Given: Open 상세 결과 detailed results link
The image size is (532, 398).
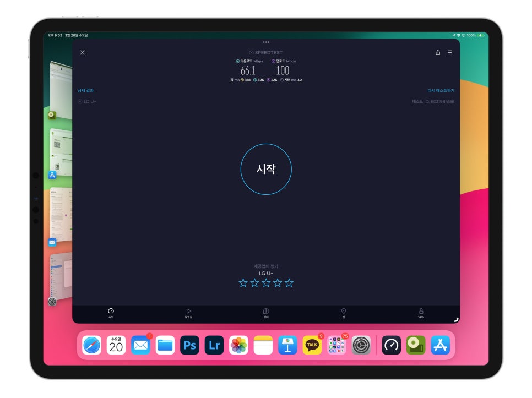Looking at the screenshot, I should coord(85,90).
